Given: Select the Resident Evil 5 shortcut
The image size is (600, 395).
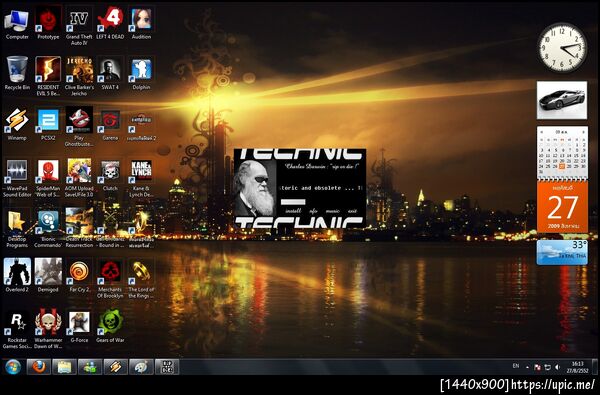Looking at the screenshot, I should click(x=48, y=76).
